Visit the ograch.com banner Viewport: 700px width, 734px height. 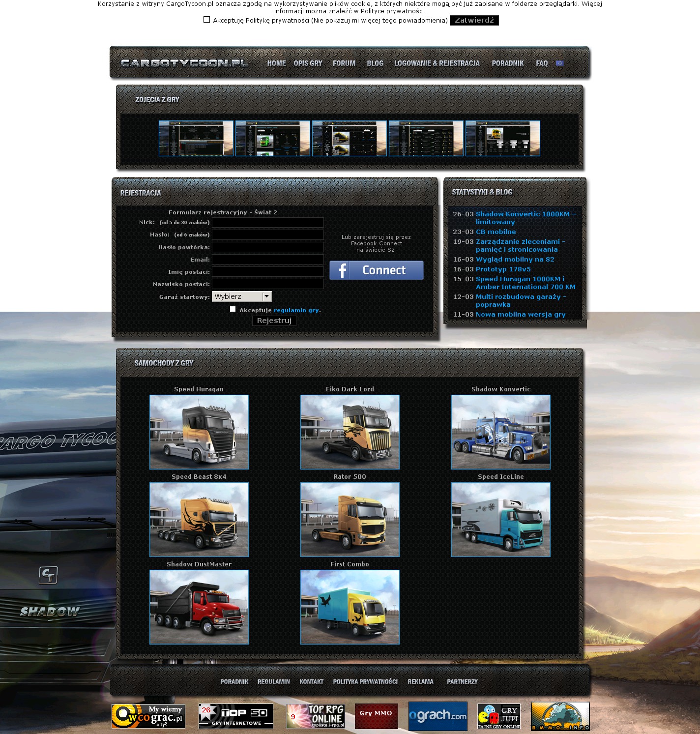pyautogui.click(x=437, y=716)
